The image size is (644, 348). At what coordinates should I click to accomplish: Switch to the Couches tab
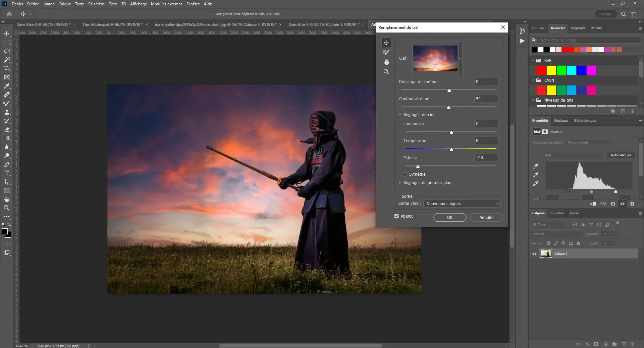[x=556, y=213]
